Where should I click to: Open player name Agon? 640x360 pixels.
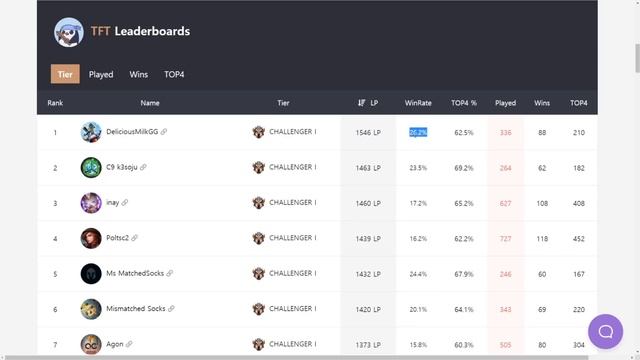[x=115, y=344]
